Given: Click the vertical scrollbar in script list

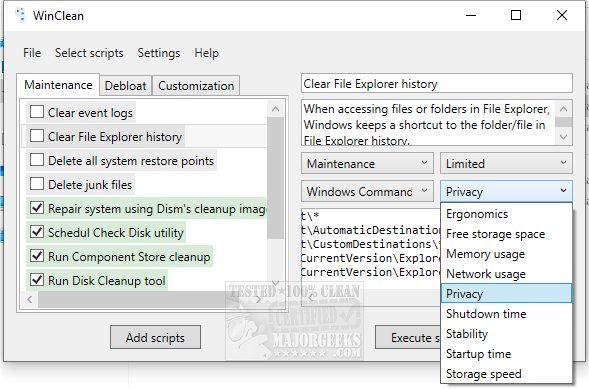Looking at the screenshot, I should (275, 178).
